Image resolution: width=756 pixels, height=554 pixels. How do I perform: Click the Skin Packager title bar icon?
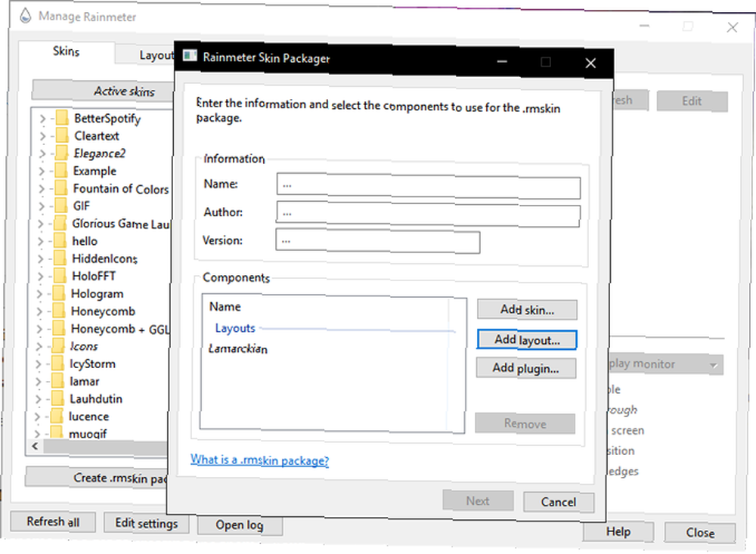pyautogui.click(x=190, y=55)
